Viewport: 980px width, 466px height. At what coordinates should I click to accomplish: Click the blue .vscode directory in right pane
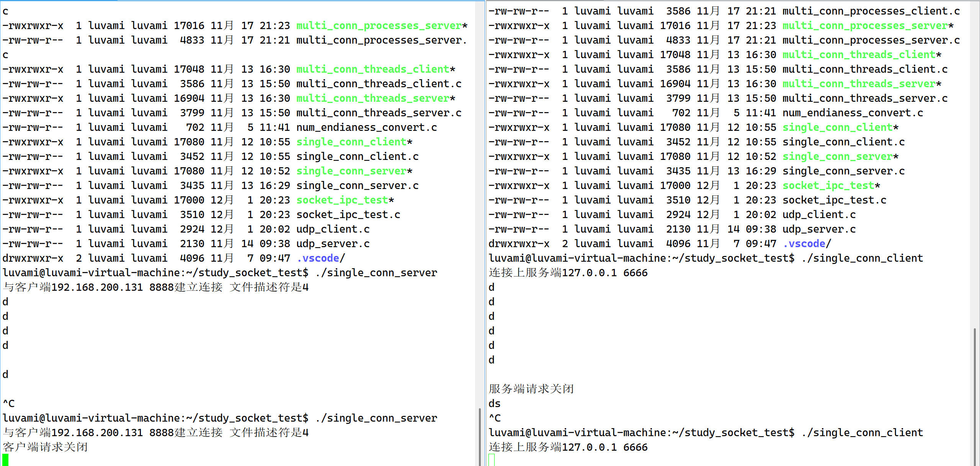tap(804, 244)
